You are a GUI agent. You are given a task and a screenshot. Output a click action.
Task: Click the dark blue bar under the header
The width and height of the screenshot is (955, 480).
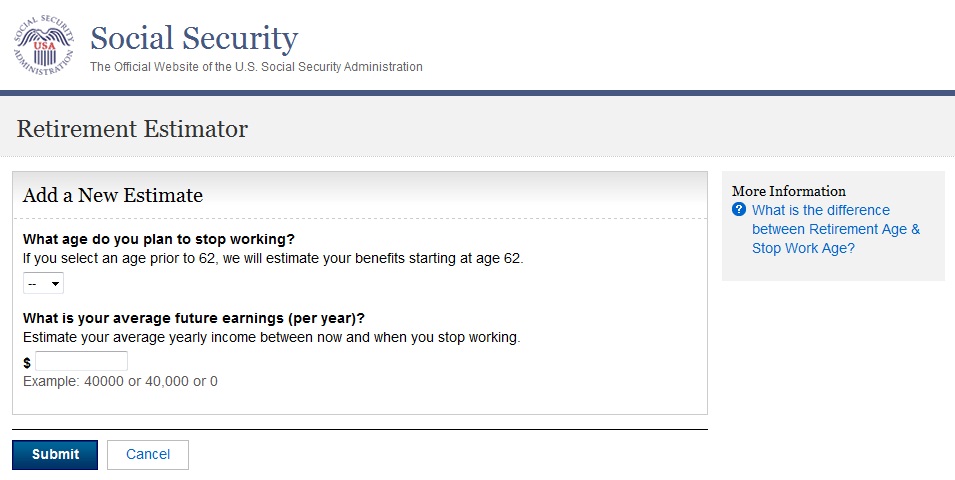(x=477, y=93)
